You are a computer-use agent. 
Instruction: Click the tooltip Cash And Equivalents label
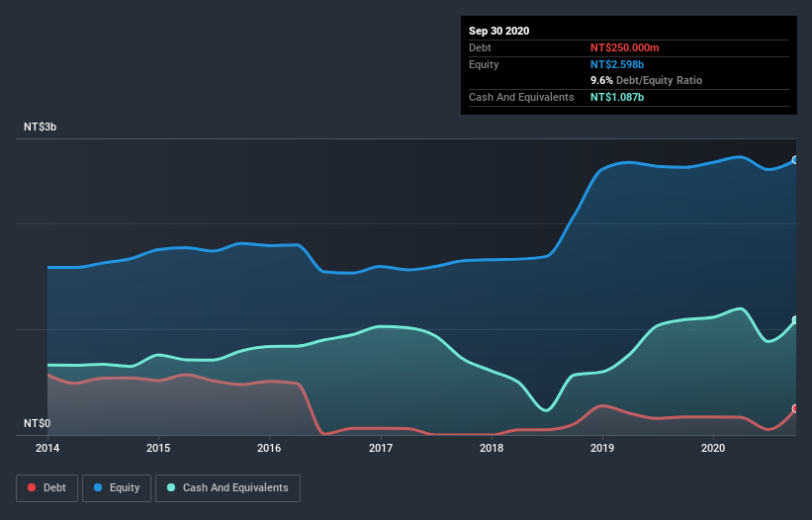521,97
